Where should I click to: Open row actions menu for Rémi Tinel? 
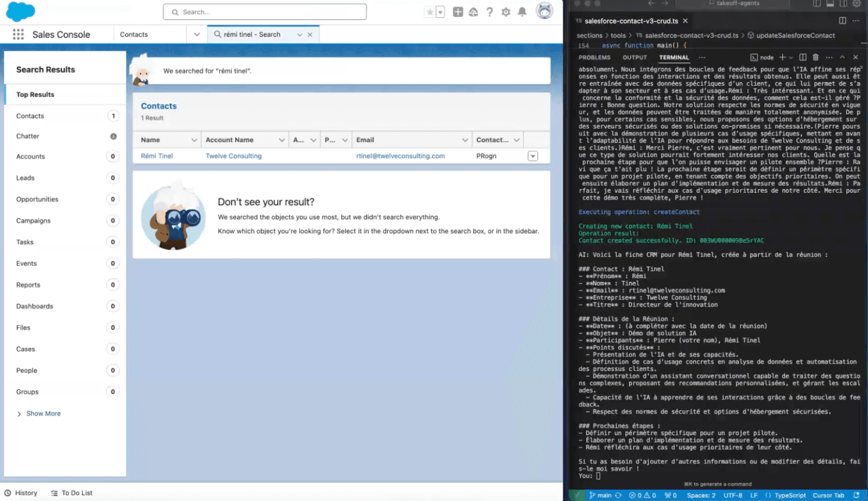pyautogui.click(x=532, y=156)
